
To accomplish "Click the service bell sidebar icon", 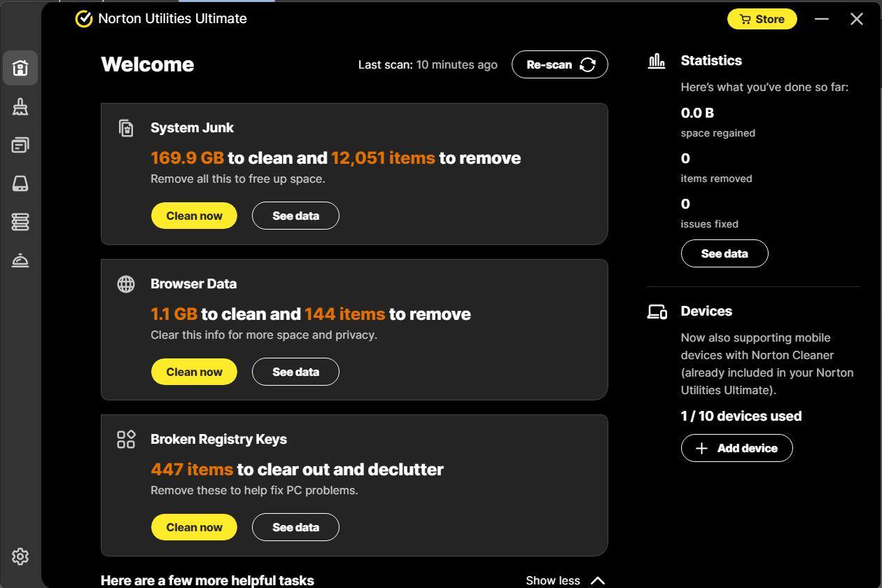I will [20, 260].
